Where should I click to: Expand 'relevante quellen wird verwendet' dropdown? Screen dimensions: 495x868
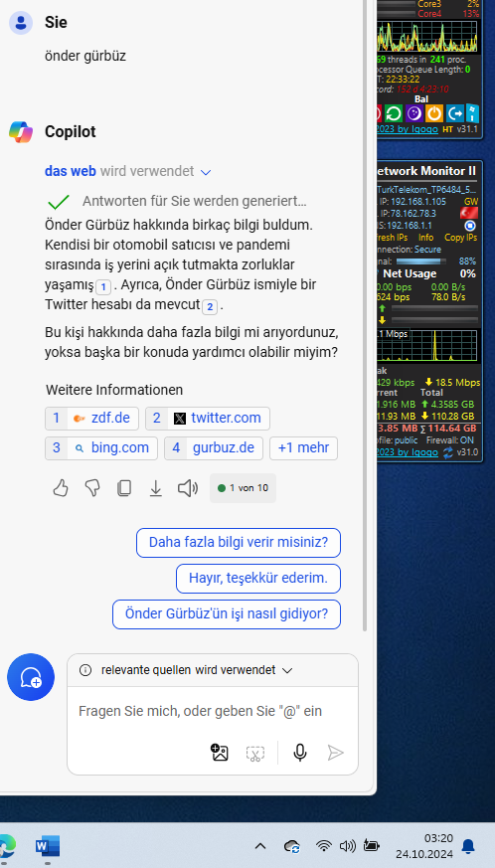pyautogui.click(x=287, y=670)
